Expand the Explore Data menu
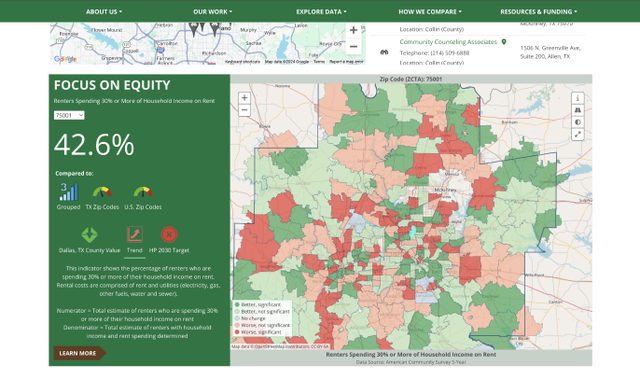 coord(321,12)
